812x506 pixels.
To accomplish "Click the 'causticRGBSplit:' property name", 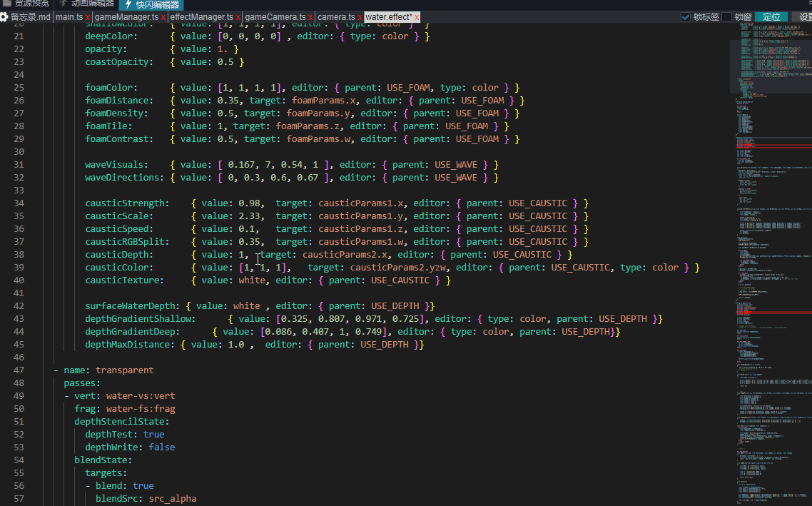I will click(x=128, y=242).
